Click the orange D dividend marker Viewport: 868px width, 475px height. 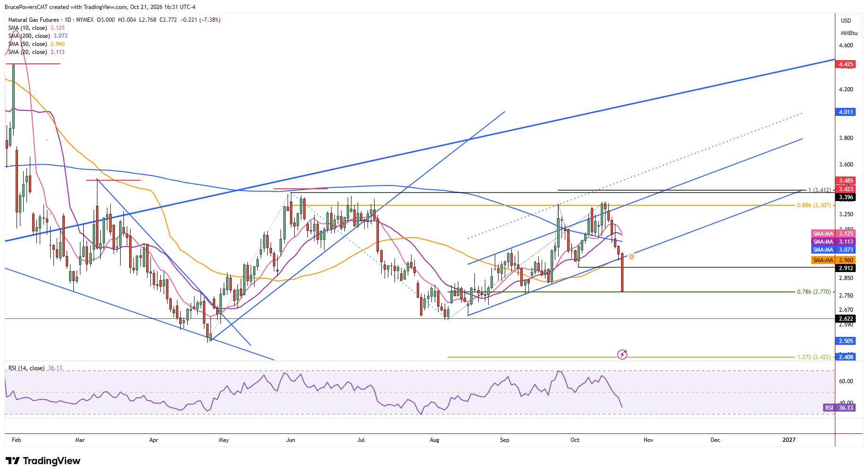pos(631,256)
